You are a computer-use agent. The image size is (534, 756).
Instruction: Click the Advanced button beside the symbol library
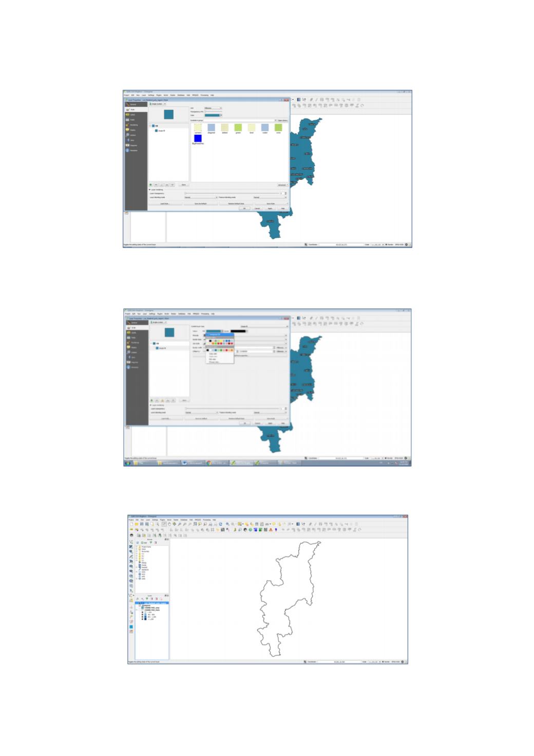click(282, 185)
